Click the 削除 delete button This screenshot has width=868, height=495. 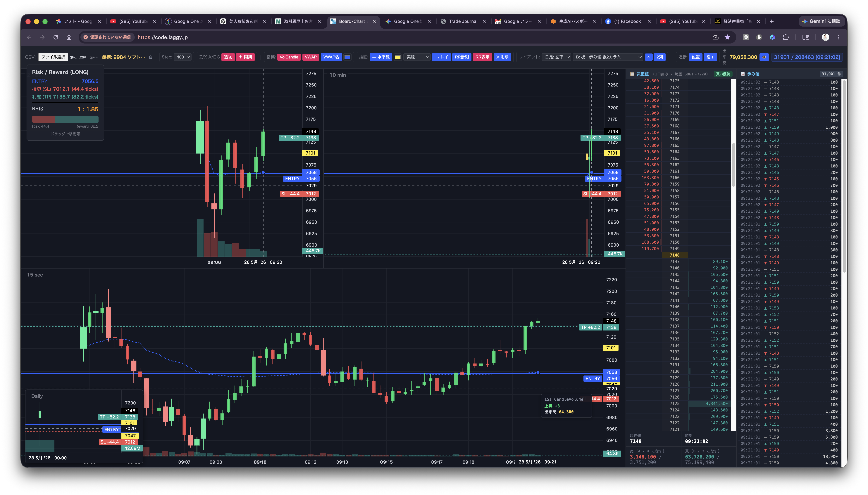502,57
